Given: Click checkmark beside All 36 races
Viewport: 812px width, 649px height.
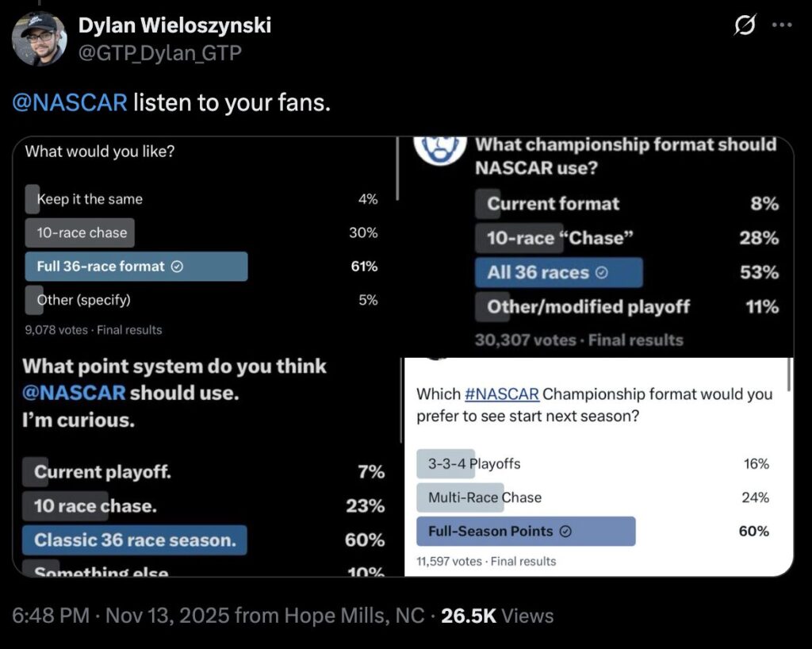Looking at the screenshot, I should click(601, 273).
